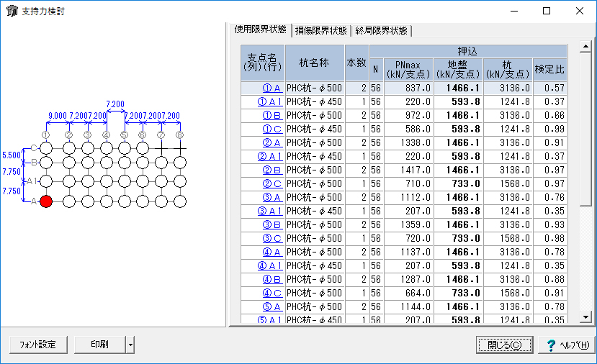597x364 pixels.
Task: Select PNmax cell value 1417.0
Action: [408, 170]
